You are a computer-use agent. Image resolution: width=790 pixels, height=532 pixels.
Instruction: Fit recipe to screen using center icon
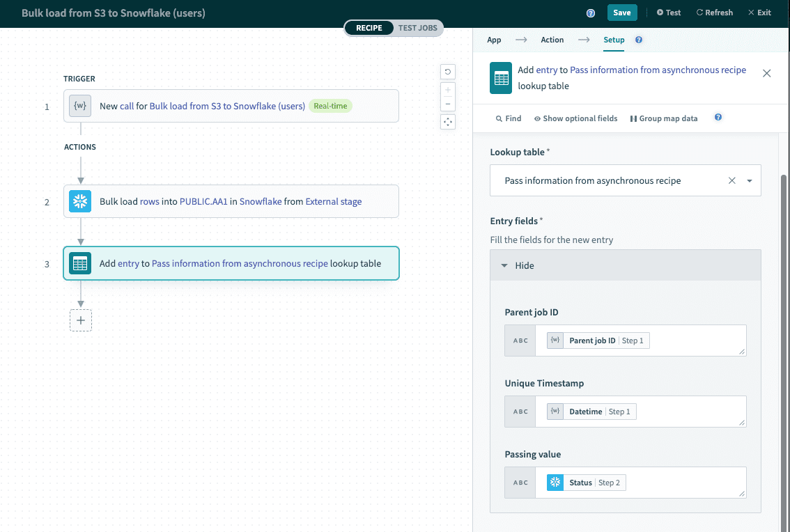[x=447, y=123]
